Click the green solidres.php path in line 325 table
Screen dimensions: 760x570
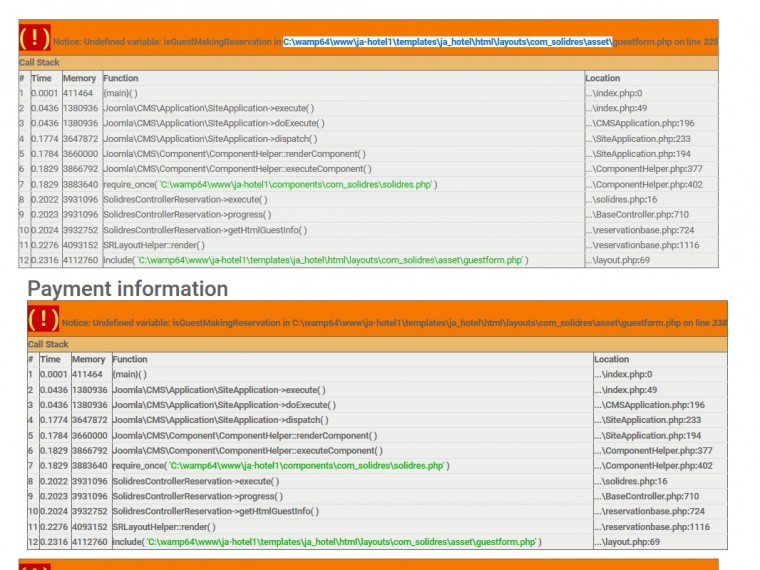click(x=296, y=184)
